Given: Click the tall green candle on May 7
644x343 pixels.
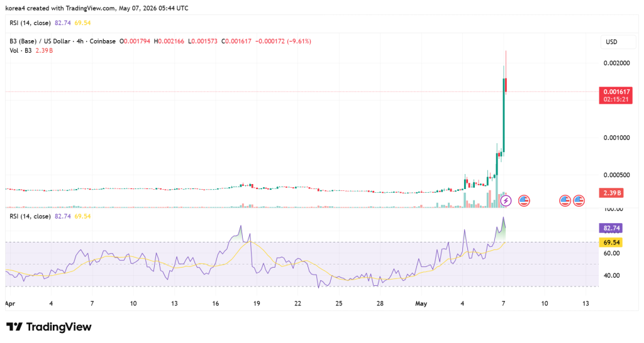Looking at the screenshot, I should click(x=504, y=115).
